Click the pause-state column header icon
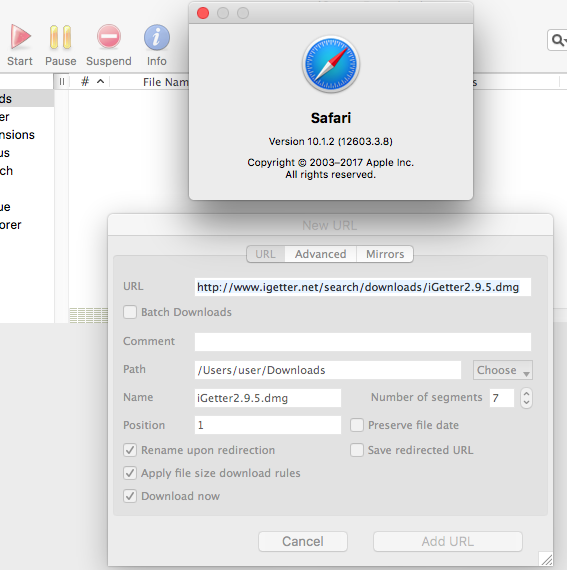Screen dimensions: 567x570 coord(62,82)
